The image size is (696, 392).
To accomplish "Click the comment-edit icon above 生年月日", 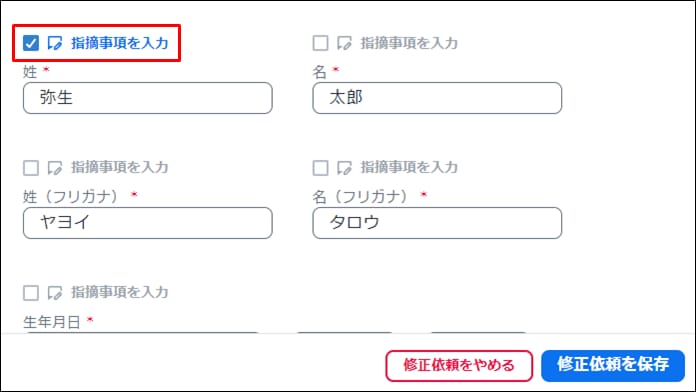I will [55, 293].
